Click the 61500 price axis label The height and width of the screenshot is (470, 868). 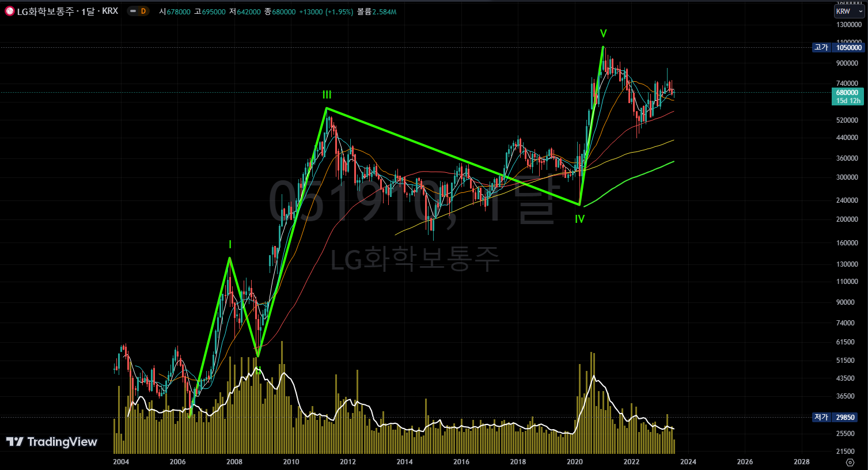[846, 342]
